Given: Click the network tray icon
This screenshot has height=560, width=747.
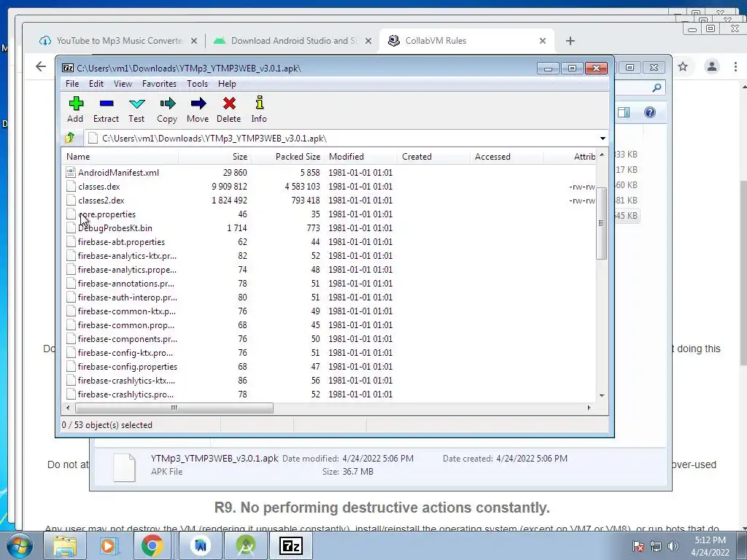Looking at the screenshot, I should pyautogui.click(x=656, y=546).
